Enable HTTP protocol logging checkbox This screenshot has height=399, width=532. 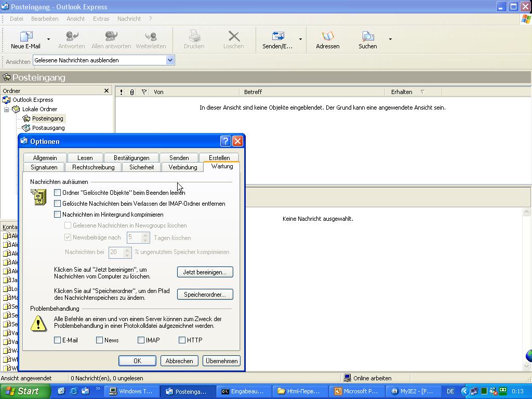point(182,340)
